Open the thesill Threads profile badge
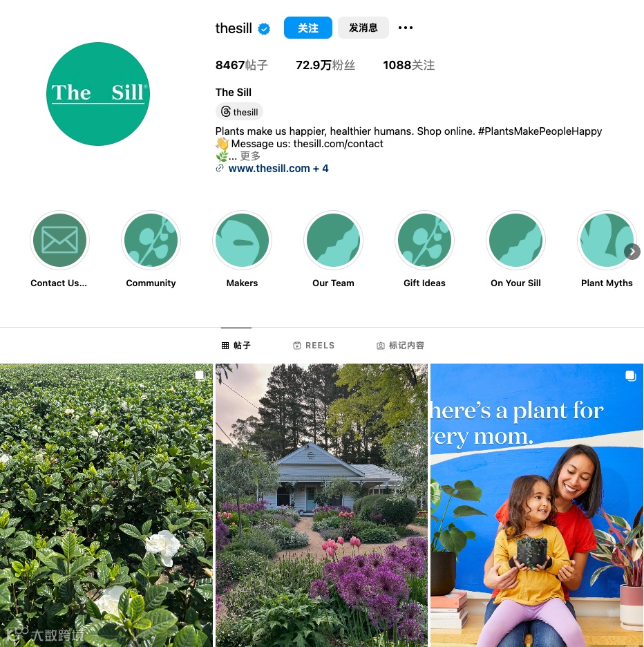Screen dimensions: 644x647 tap(239, 112)
